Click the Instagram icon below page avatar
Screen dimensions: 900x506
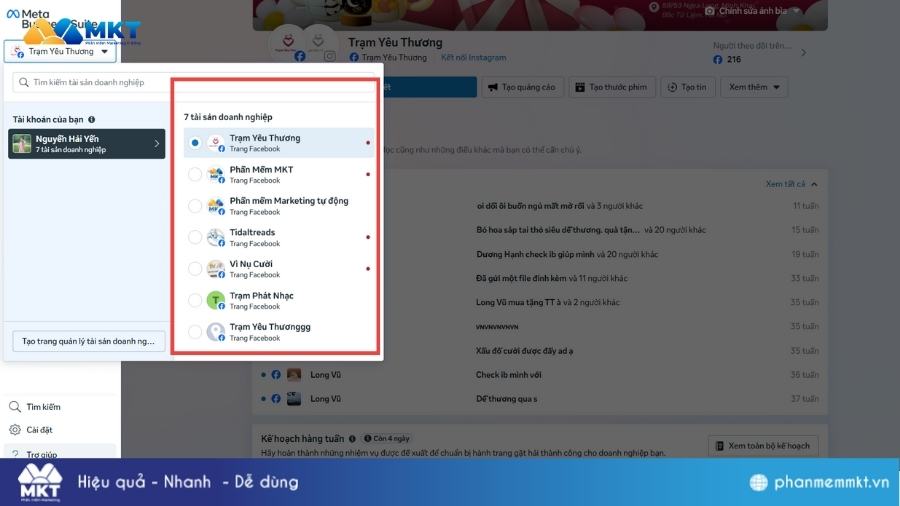coord(329,56)
